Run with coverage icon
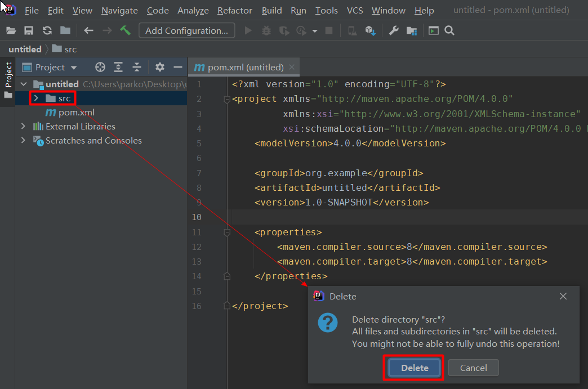 284,31
